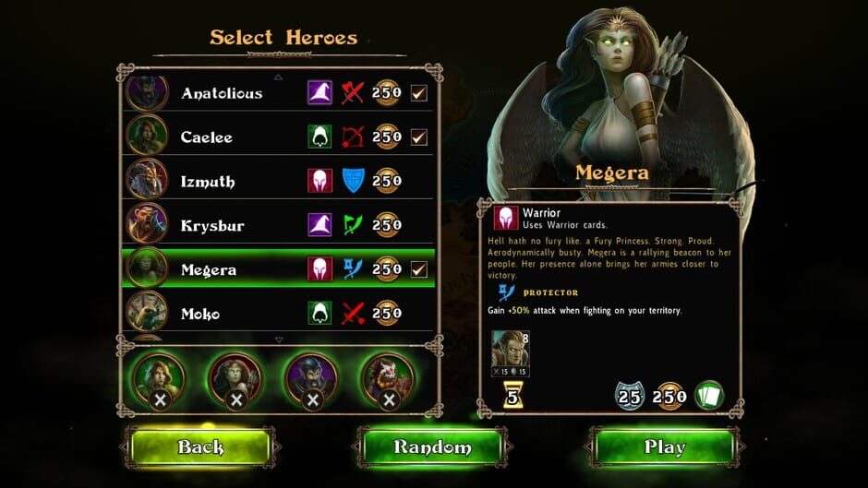
Task: Uncheck the Anatolious hero checkbox
Action: (419, 93)
